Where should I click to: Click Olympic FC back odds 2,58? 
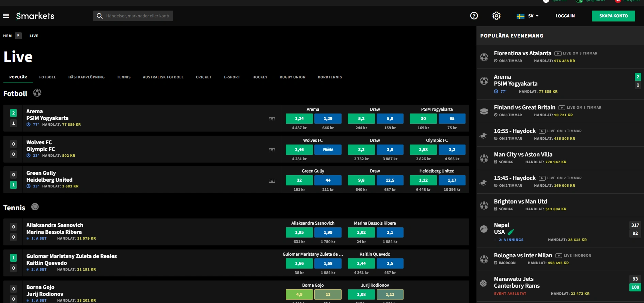(x=423, y=150)
